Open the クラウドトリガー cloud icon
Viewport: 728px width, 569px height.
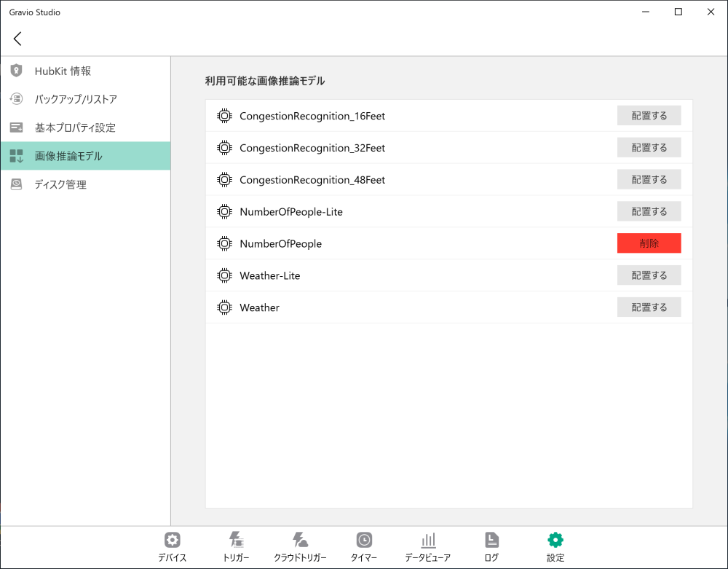click(300, 540)
